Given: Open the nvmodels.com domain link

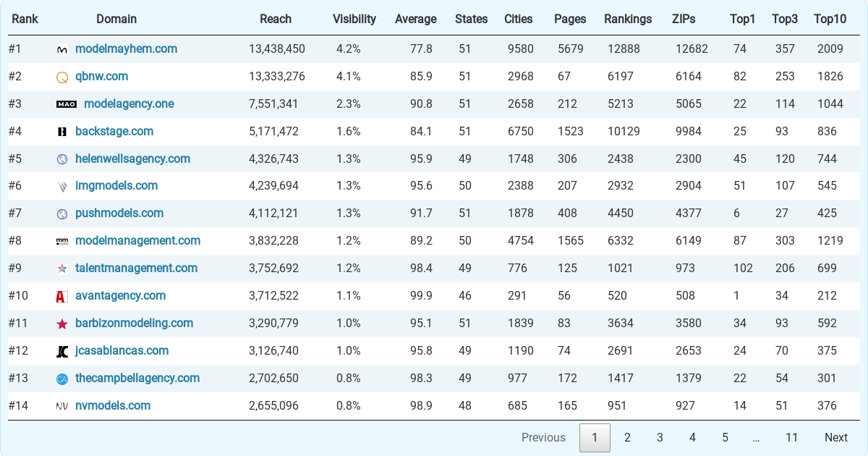Looking at the screenshot, I should tap(113, 406).
